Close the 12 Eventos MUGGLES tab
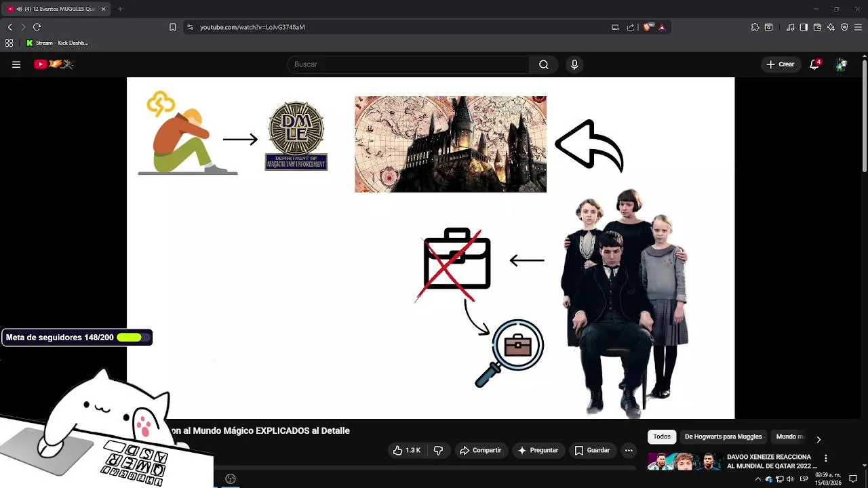868x488 pixels. (x=103, y=9)
